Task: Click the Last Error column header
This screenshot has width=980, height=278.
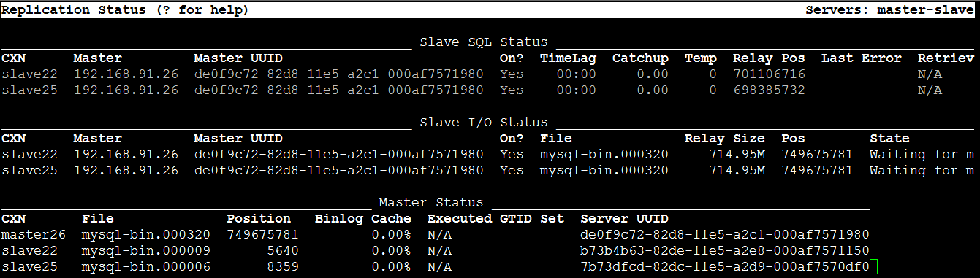Action: click(x=861, y=58)
